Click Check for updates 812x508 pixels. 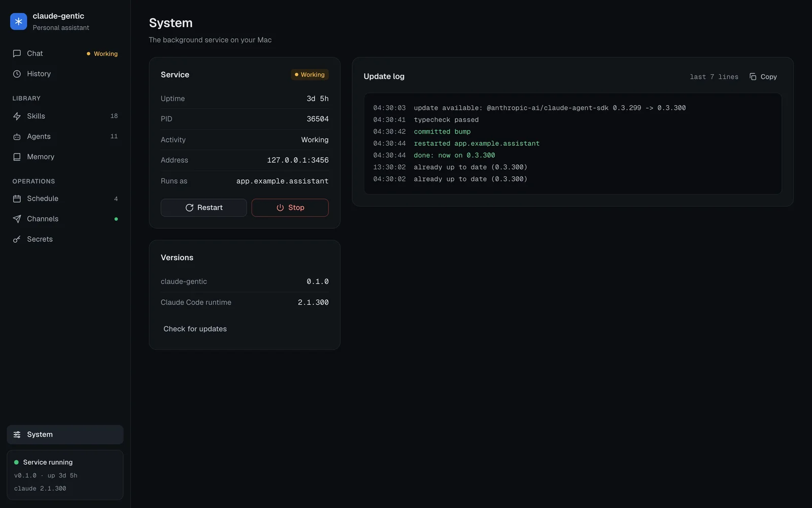pos(195,329)
